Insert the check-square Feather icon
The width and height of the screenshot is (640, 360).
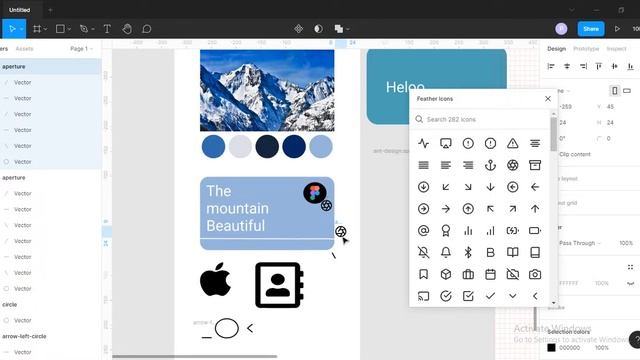(468, 296)
